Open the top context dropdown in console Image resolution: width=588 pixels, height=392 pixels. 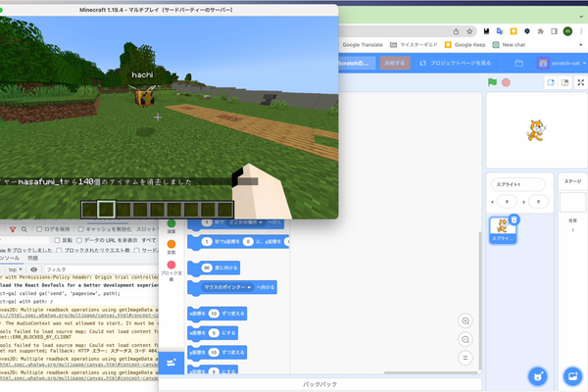(15, 269)
